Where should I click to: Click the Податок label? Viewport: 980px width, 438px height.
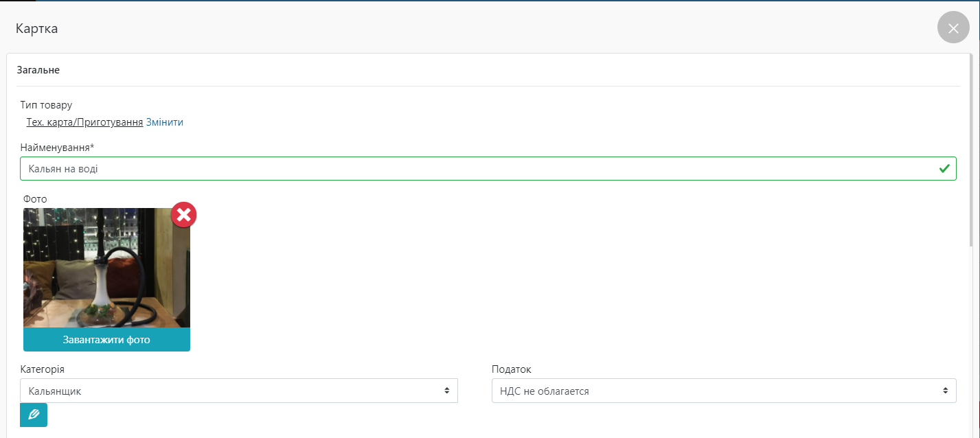[512, 369]
